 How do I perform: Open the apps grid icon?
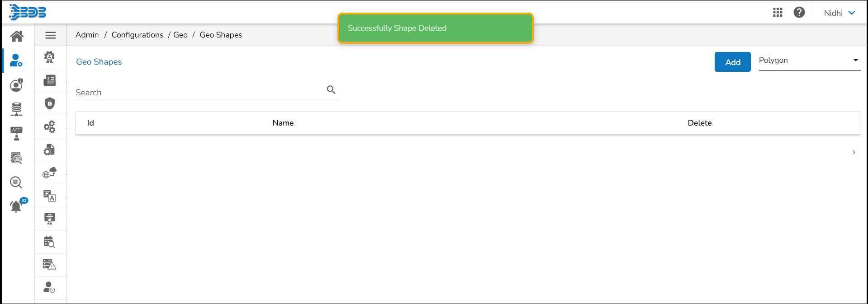(778, 12)
